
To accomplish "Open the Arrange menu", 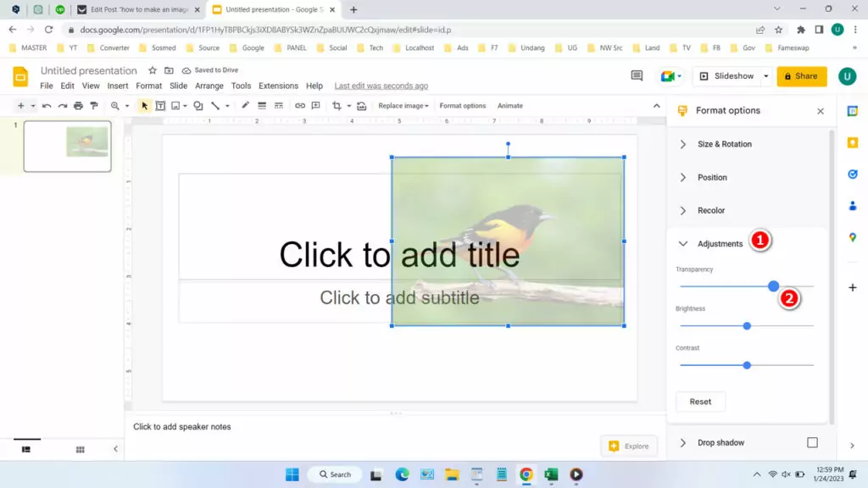I will click(x=209, y=86).
